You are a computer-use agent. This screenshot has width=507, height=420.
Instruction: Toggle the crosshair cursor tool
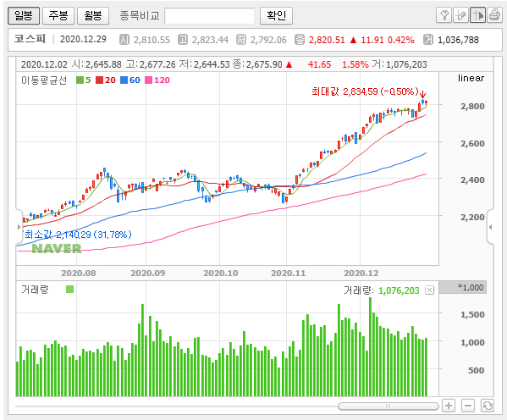(477, 15)
